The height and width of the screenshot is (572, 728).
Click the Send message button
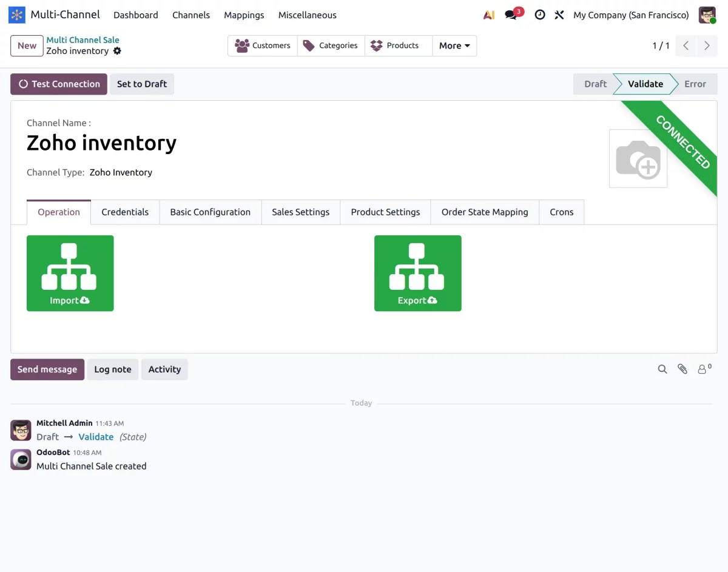pos(47,369)
